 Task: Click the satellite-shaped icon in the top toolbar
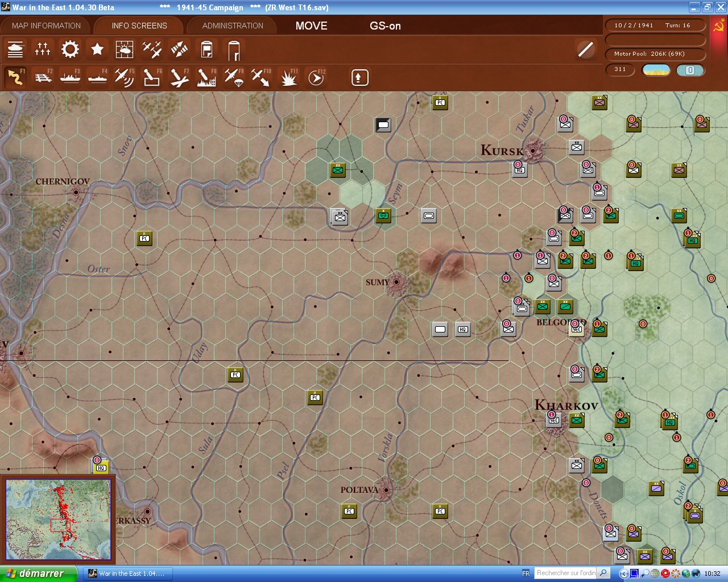[x=179, y=50]
